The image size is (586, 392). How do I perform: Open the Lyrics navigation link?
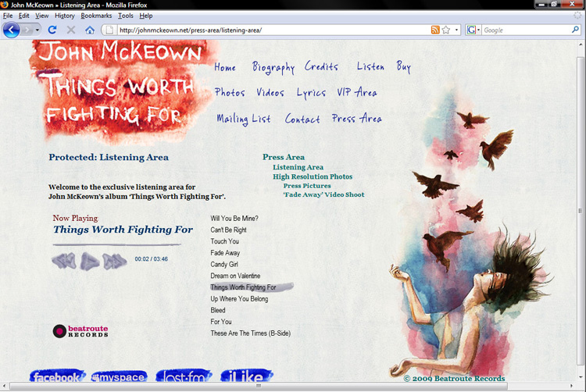pyautogui.click(x=311, y=93)
